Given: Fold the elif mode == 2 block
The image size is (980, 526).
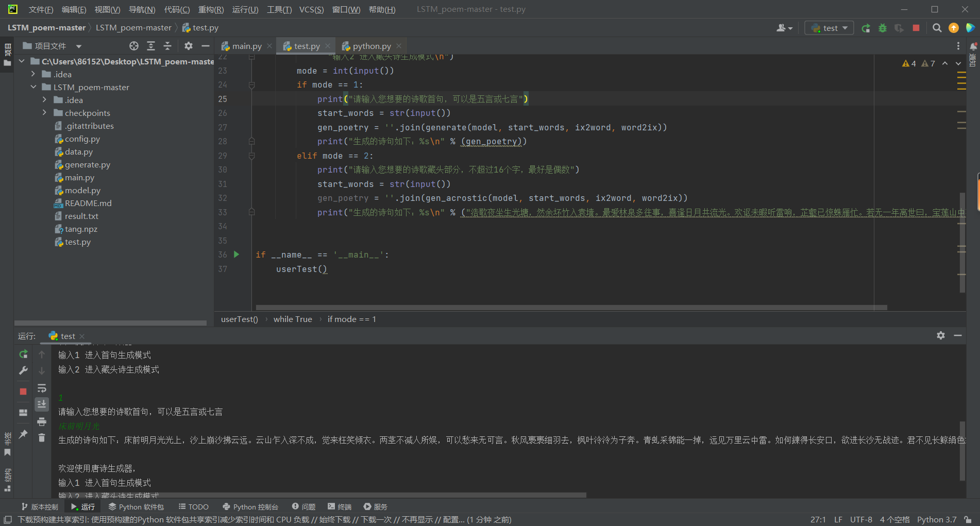Looking at the screenshot, I should [252, 156].
